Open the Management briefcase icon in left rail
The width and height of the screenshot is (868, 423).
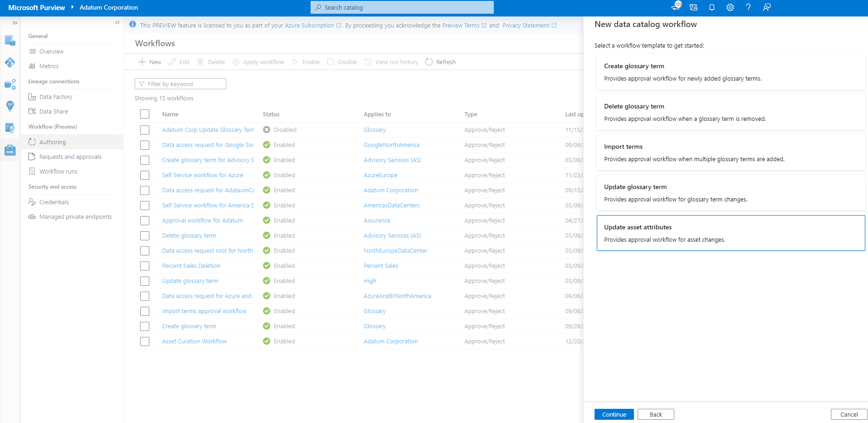(10, 150)
